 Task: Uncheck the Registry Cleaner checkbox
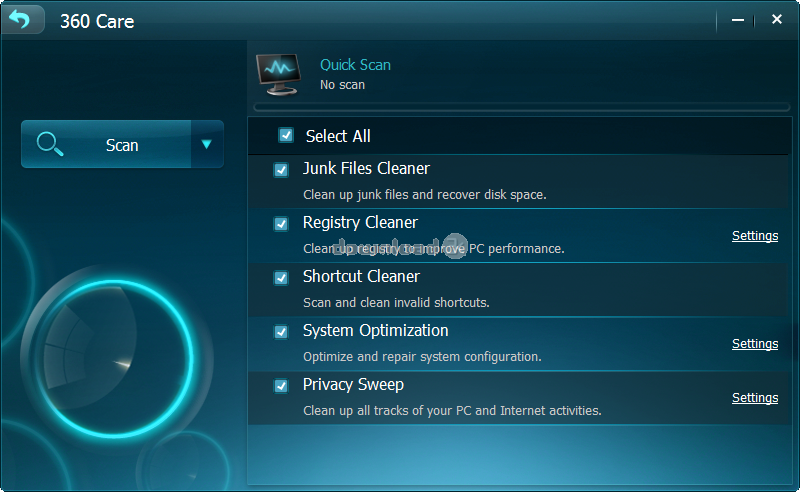(x=281, y=224)
